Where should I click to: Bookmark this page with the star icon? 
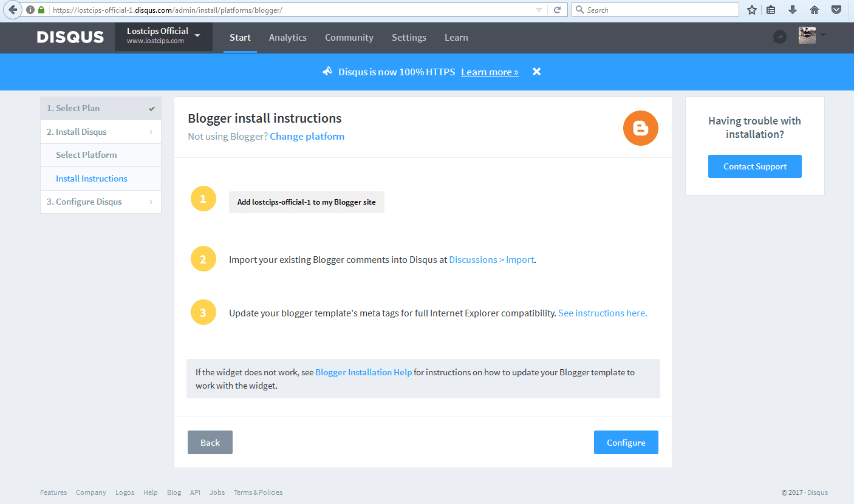[x=752, y=10]
